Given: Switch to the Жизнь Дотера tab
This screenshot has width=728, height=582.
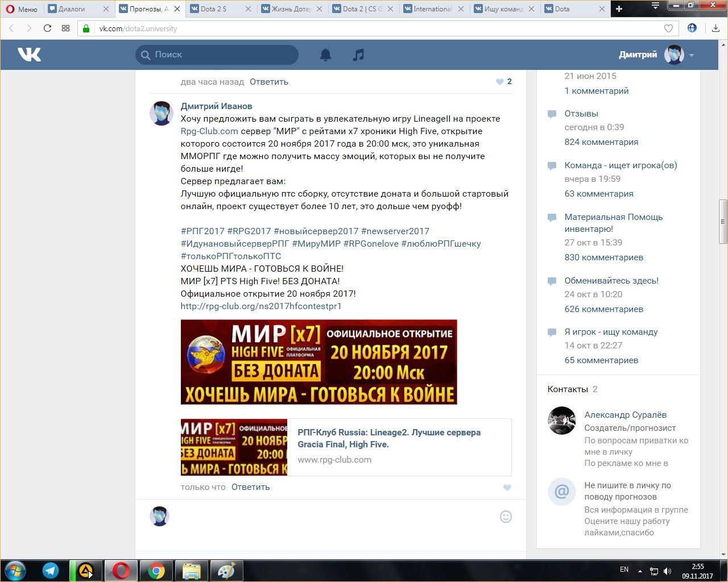Looking at the screenshot, I should tap(291, 9).
